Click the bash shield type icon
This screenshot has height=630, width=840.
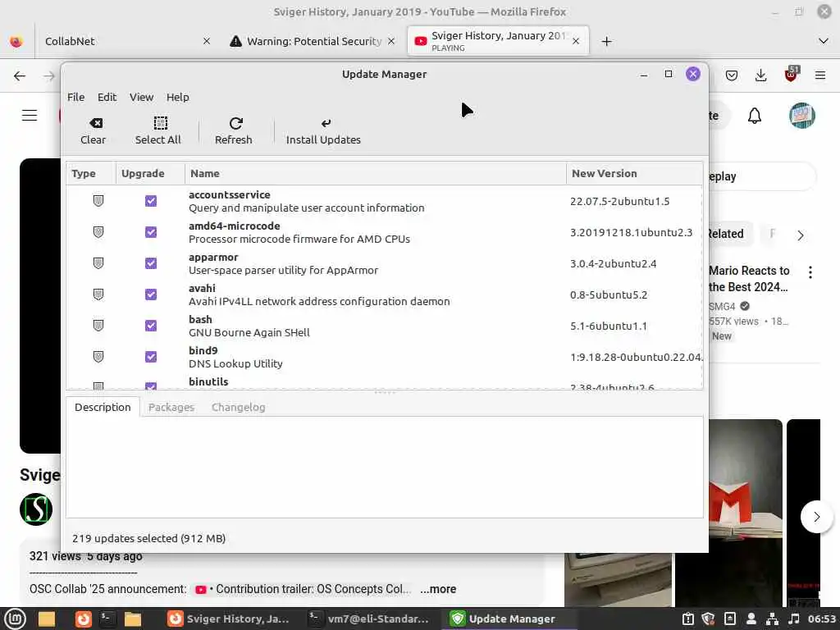tap(98, 325)
